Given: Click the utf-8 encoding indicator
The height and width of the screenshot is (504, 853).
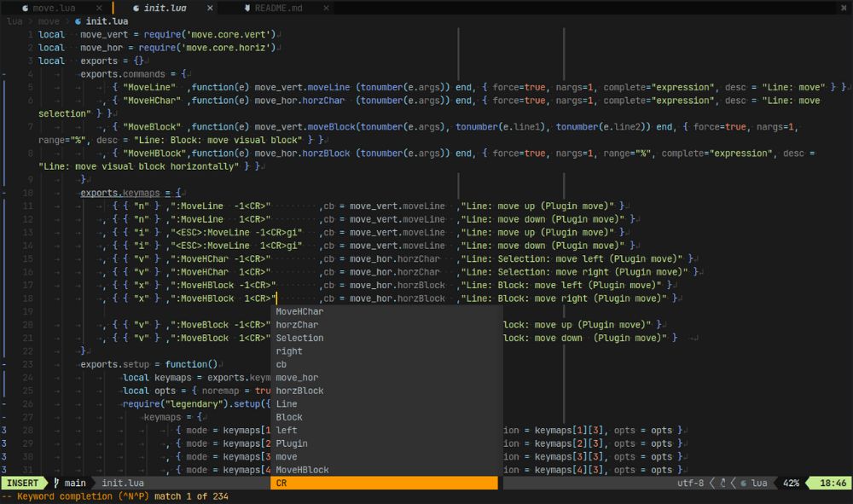Looking at the screenshot, I should click(x=690, y=483).
